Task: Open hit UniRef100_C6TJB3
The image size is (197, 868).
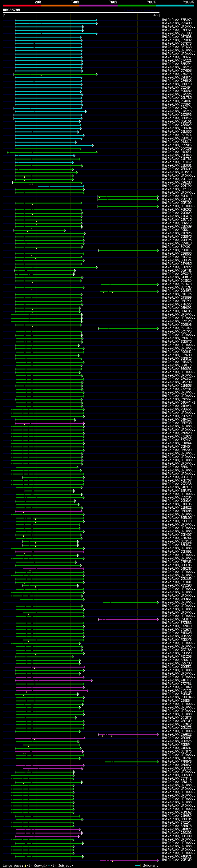Action: pos(177,33)
